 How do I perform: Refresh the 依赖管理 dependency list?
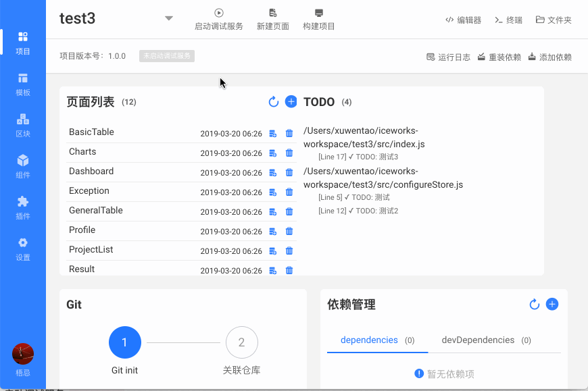click(535, 304)
